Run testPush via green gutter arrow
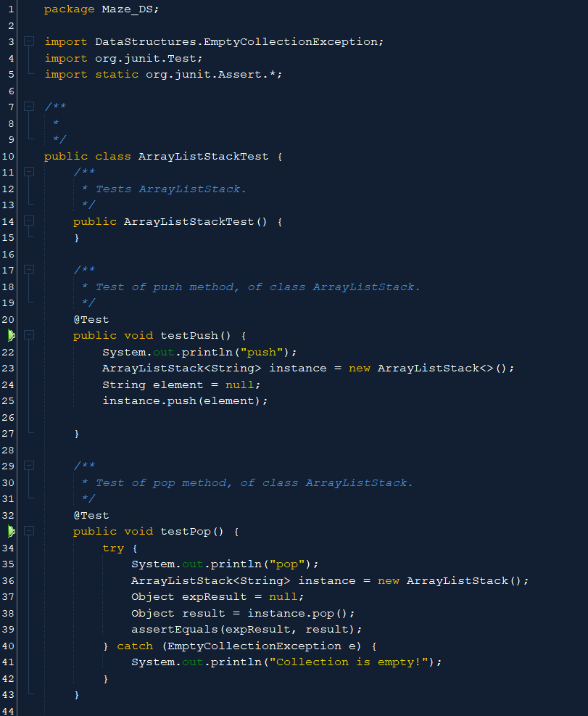The height and width of the screenshot is (716, 588). click(x=12, y=335)
